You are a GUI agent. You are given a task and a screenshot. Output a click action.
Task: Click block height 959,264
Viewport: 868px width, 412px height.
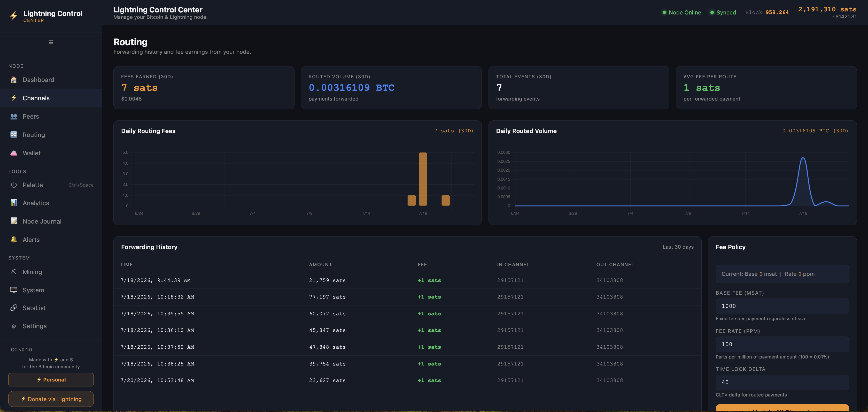pyautogui.click(x=777, y=12)
